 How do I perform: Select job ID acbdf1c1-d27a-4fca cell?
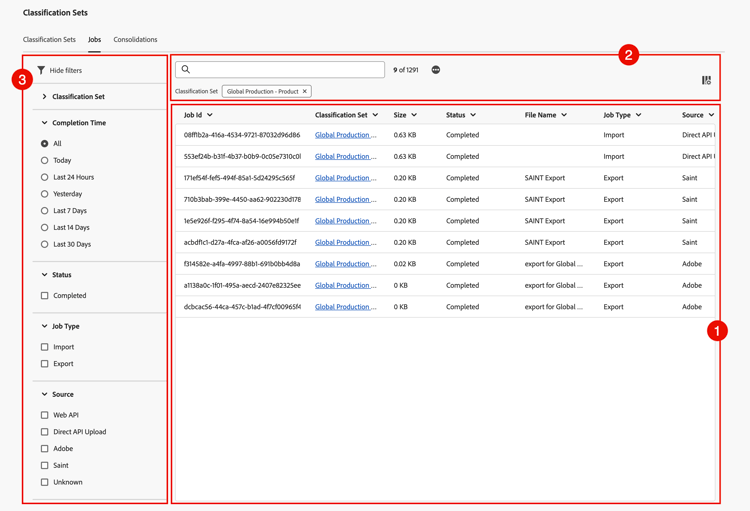click(x=240, y=243)
